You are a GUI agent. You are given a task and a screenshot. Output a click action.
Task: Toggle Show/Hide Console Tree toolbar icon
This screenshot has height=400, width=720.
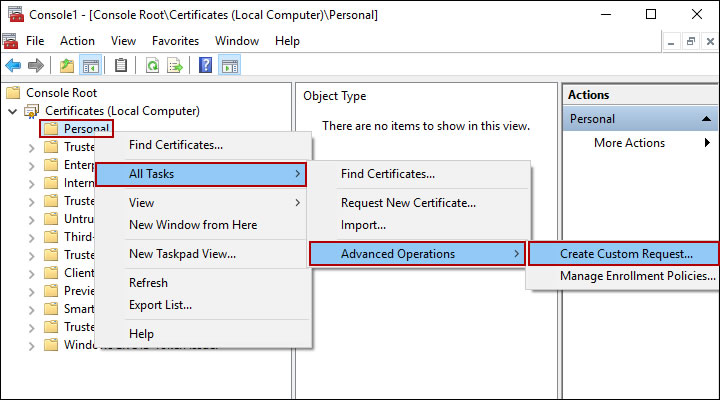pos(90,66)
